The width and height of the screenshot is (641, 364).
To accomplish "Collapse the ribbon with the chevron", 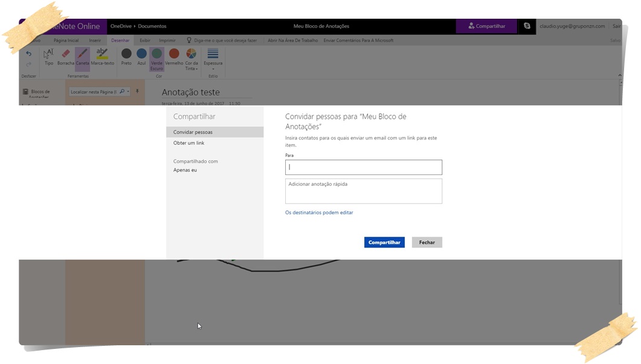I will (620, 75).
